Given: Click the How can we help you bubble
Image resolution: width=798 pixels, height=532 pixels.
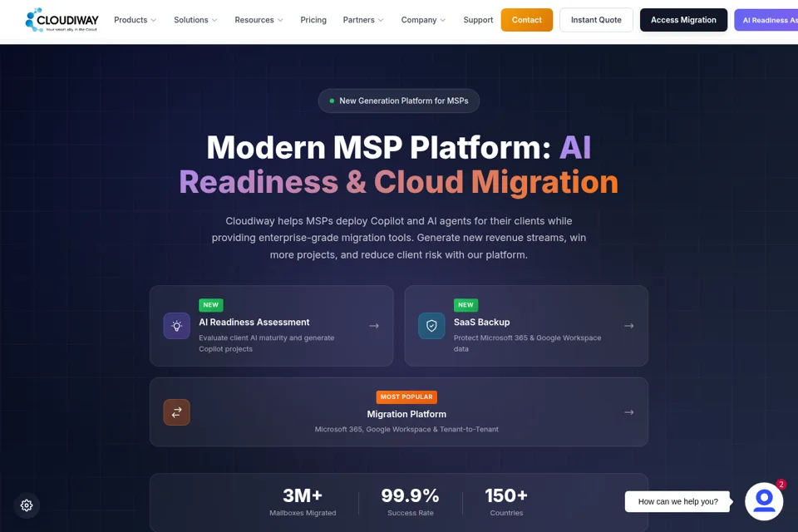Looking at the screenshot, I should tap(678, 501).
